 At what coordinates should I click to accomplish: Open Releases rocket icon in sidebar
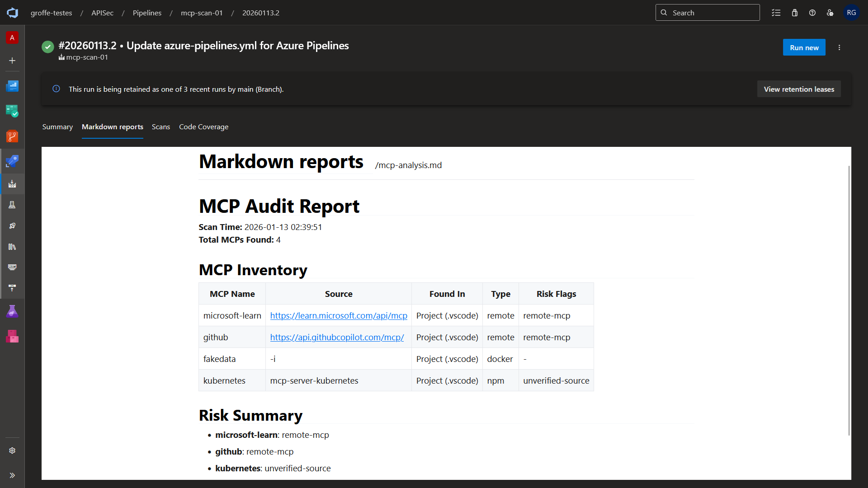[x=12, y=225]
